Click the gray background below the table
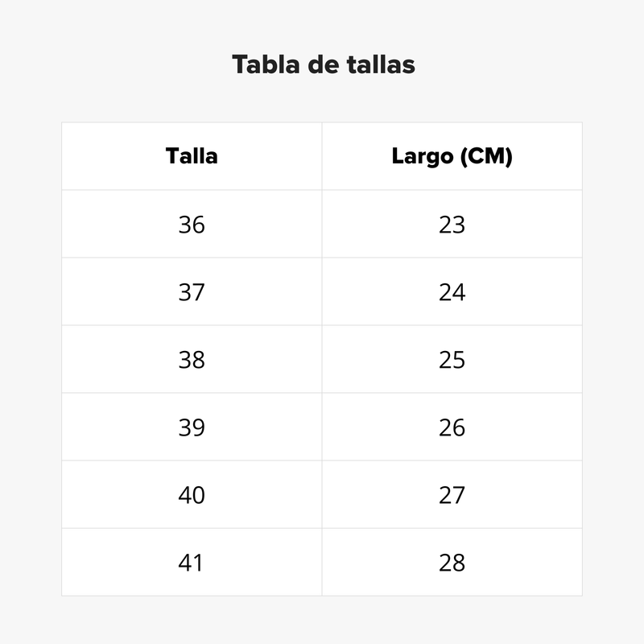Viewport: 644px width, 644px height. tap(322, 620)
